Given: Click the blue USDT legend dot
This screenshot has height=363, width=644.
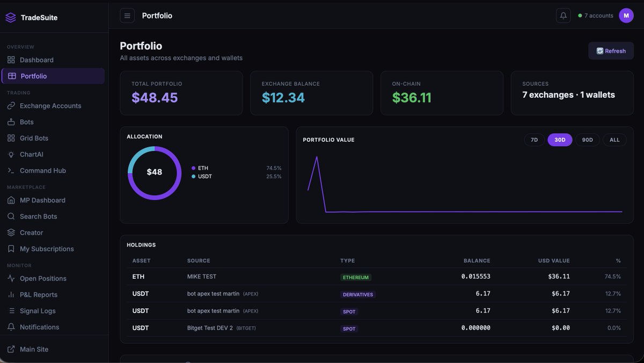Looking at the screenshot, I should tap(193, 176).
